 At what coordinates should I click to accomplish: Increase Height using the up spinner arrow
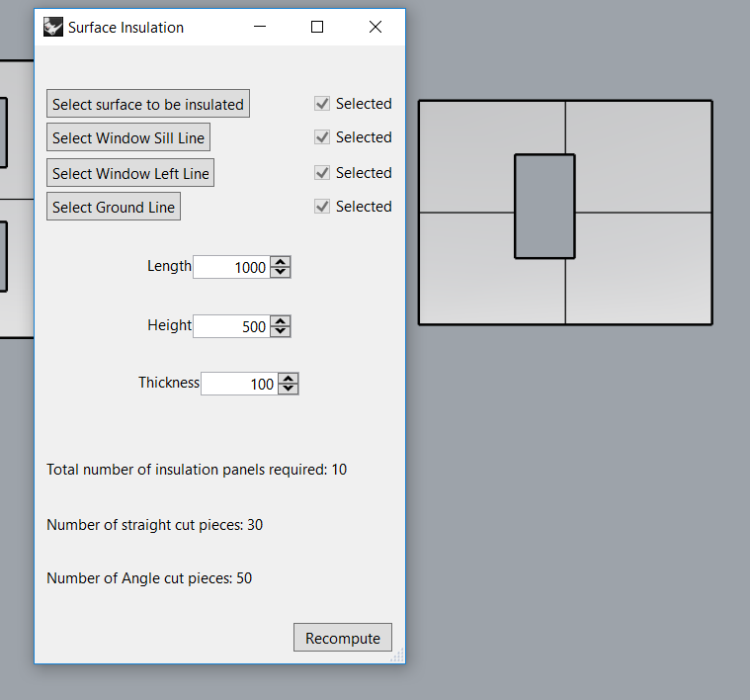pos(281,321)
